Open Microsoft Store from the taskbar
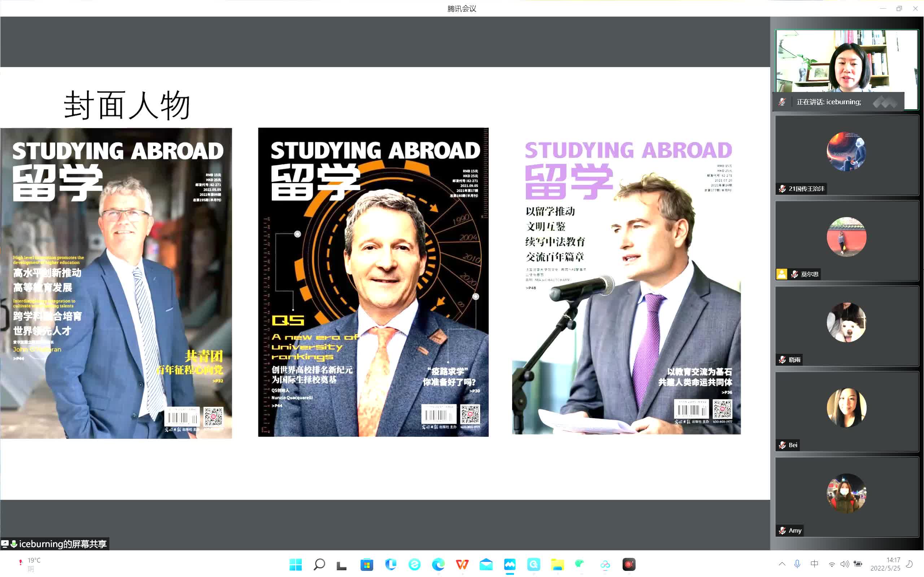This screenshot has height=577, width=924. 367,564
